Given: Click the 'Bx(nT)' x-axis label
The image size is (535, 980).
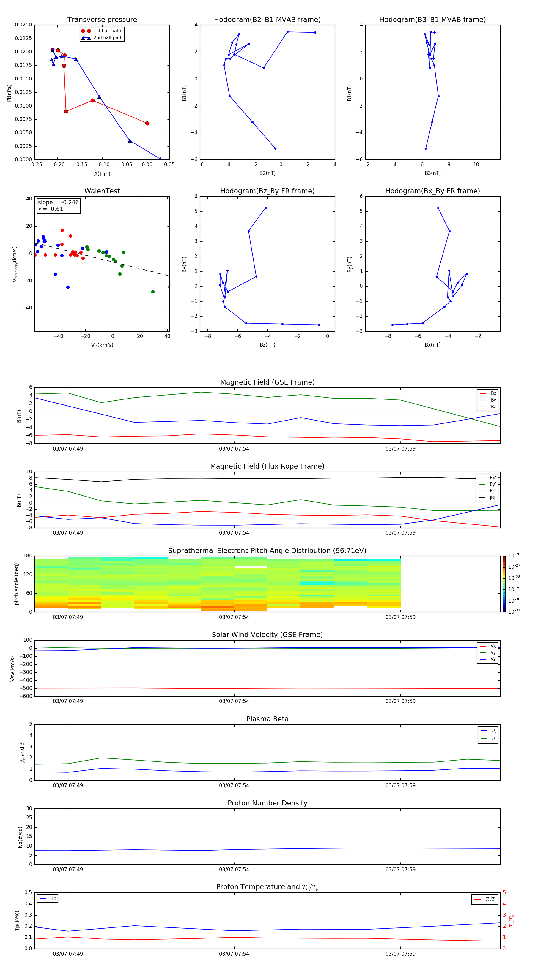Looking at the screenshot, I should coord(432,345).
